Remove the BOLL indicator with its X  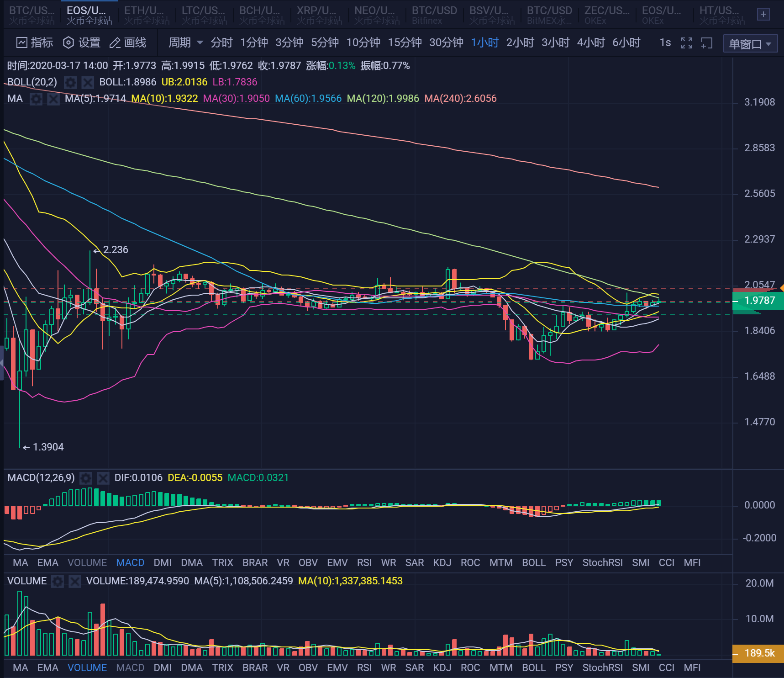coord(88,82)
